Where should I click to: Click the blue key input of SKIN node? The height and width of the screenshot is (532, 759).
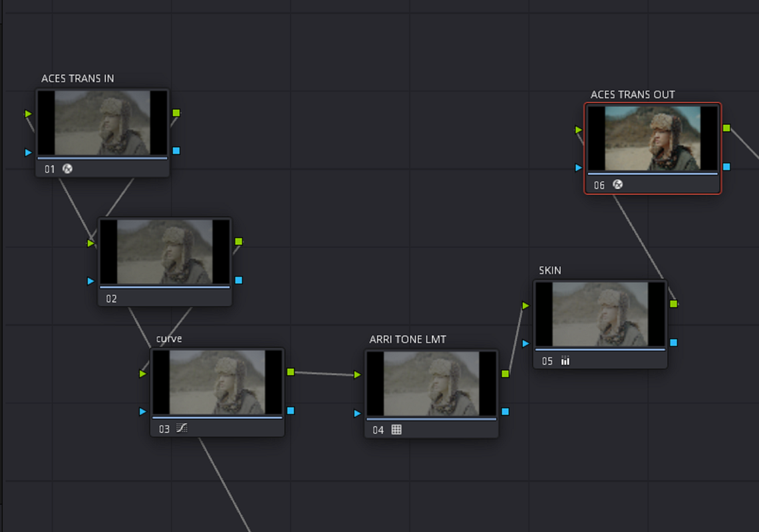(526, 344)
